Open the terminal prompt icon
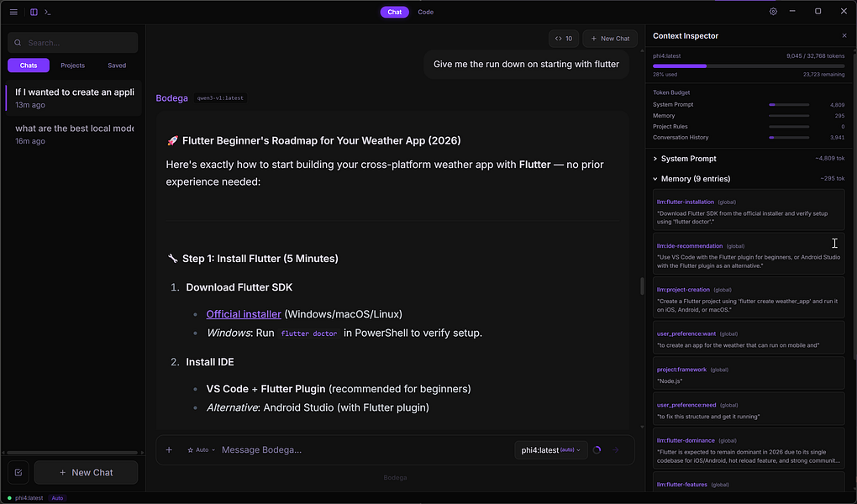 point(48,12)
